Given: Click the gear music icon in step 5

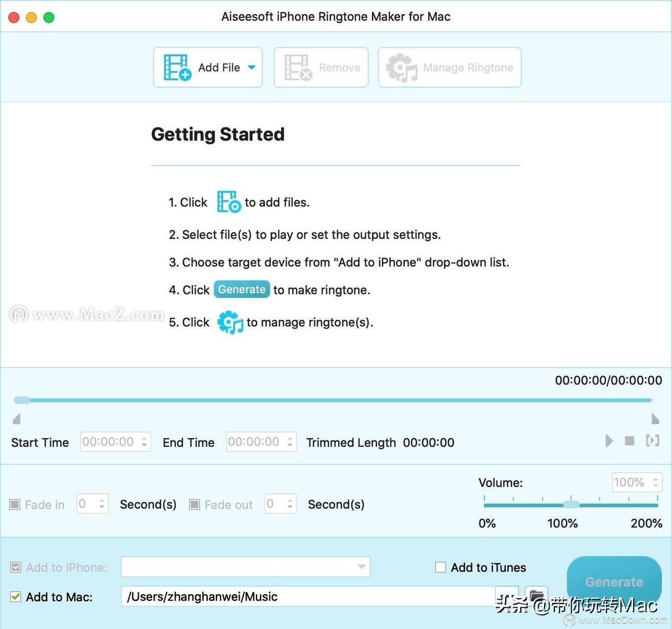Looking at the screenshot, I should pyautogui.click(x=230, y=322).
